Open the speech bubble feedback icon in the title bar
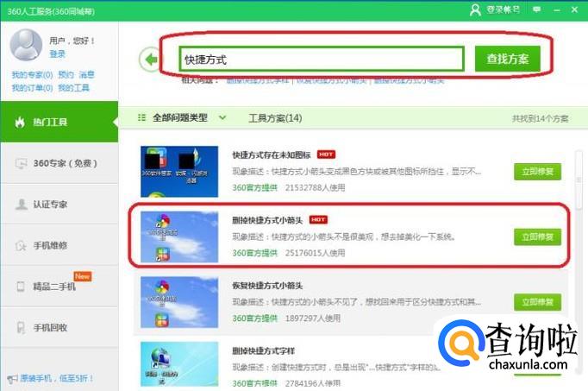The height and width of the screenshot is (391, 588). point(537,9)
